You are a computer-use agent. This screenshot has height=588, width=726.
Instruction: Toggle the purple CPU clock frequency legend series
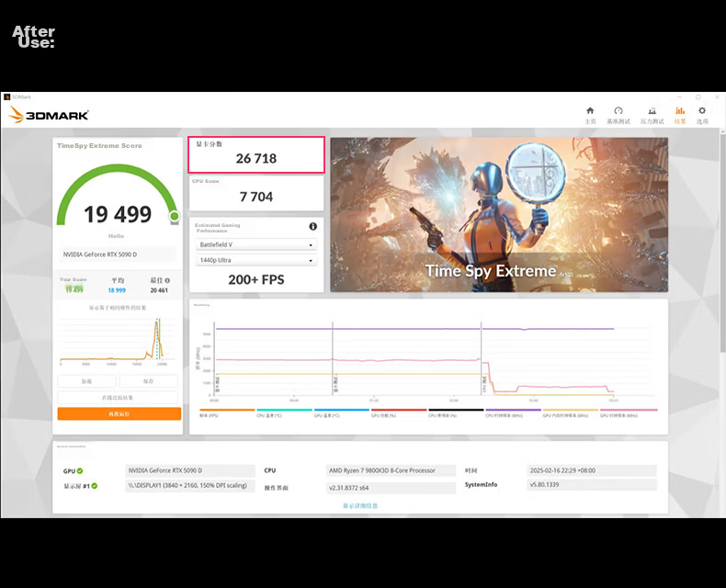[x=513, y=413]
